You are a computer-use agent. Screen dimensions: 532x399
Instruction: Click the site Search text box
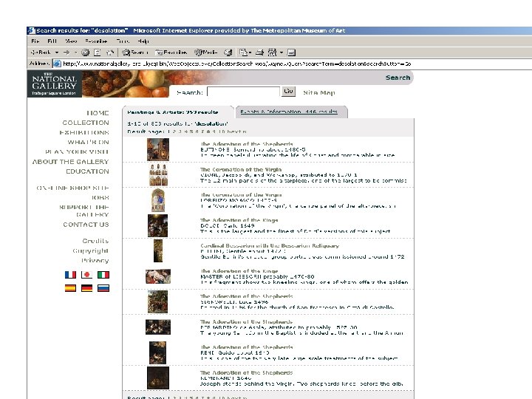pyautogui.click(x=243, y=92)
